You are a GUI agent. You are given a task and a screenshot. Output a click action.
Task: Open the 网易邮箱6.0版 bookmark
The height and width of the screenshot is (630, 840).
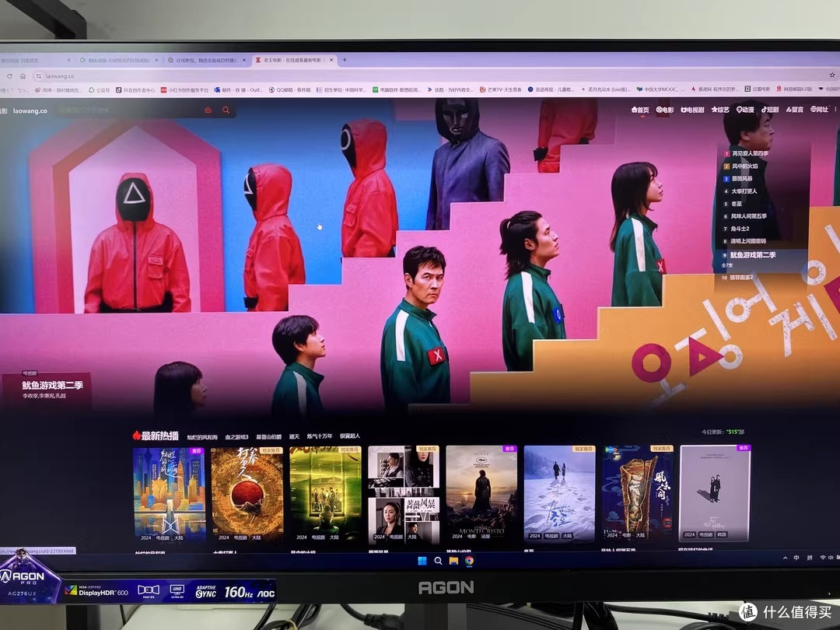point(794,89)
